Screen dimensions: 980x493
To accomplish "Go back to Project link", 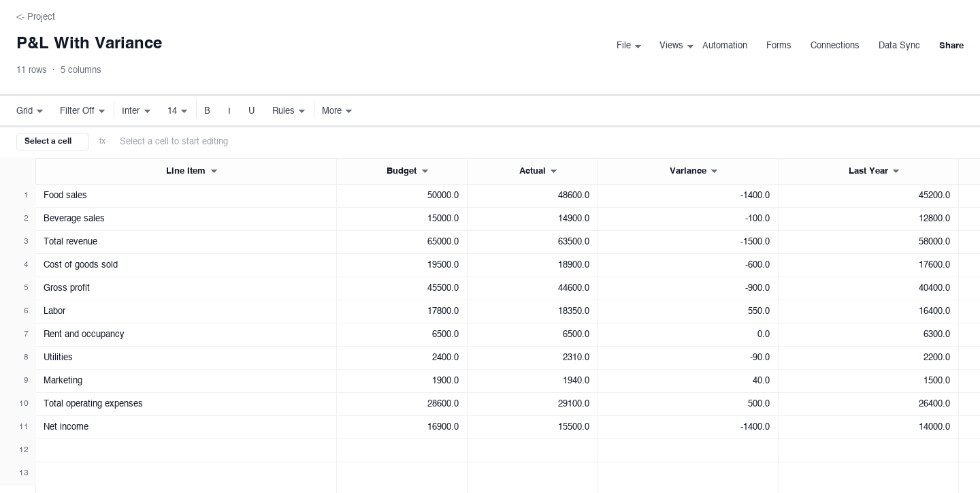I will 35,16.
